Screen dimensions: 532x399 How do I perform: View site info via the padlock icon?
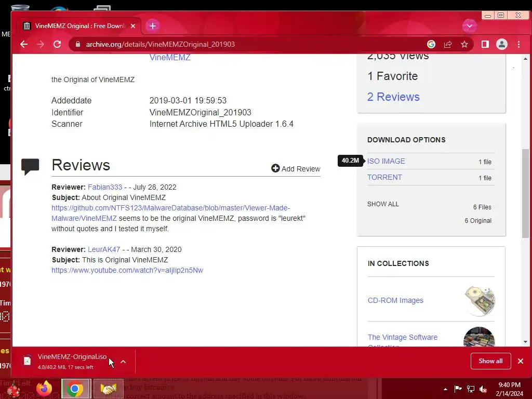pos(78,45)
